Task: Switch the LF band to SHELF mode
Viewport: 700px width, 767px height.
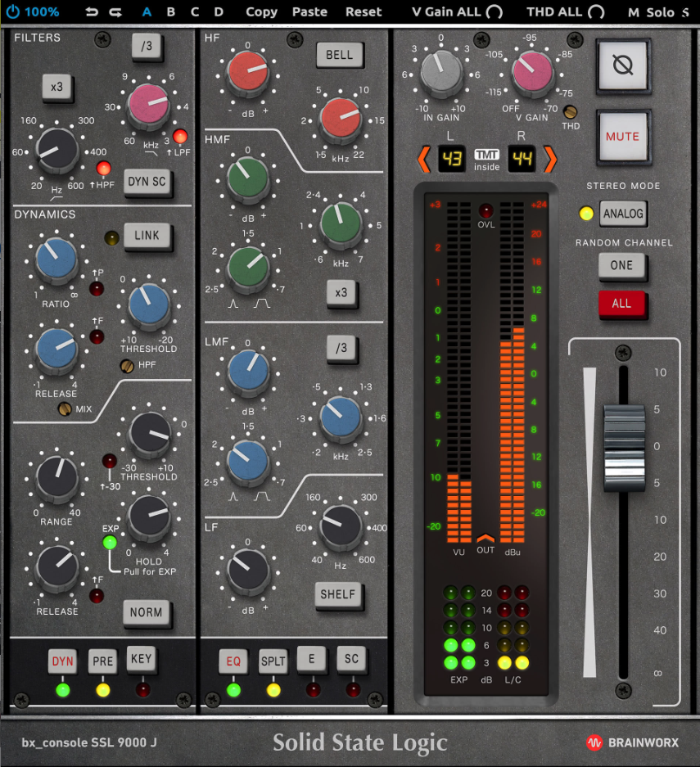Action: click(338, 595)
